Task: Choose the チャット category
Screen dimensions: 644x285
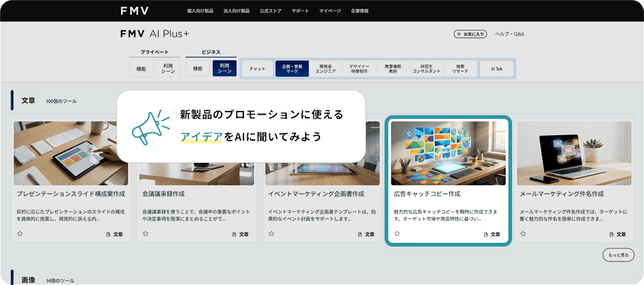Action: tap(258, 69)
